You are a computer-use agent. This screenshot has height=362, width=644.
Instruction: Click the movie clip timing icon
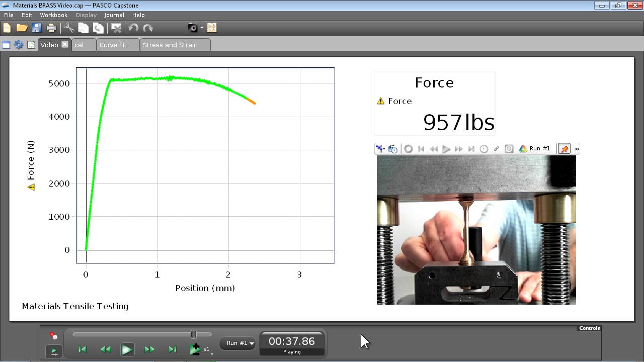click(x=393, y=149)
